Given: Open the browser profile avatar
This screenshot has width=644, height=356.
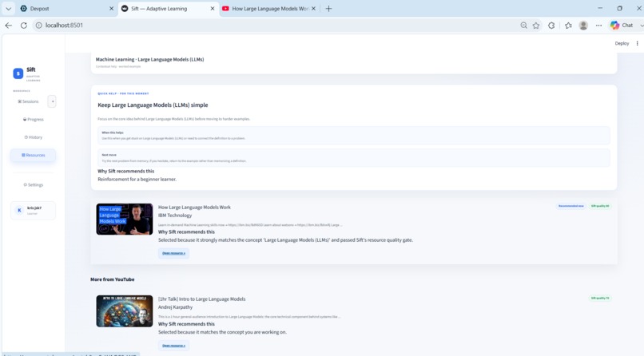Looking at the screenshot, I should tap(583, 26).
